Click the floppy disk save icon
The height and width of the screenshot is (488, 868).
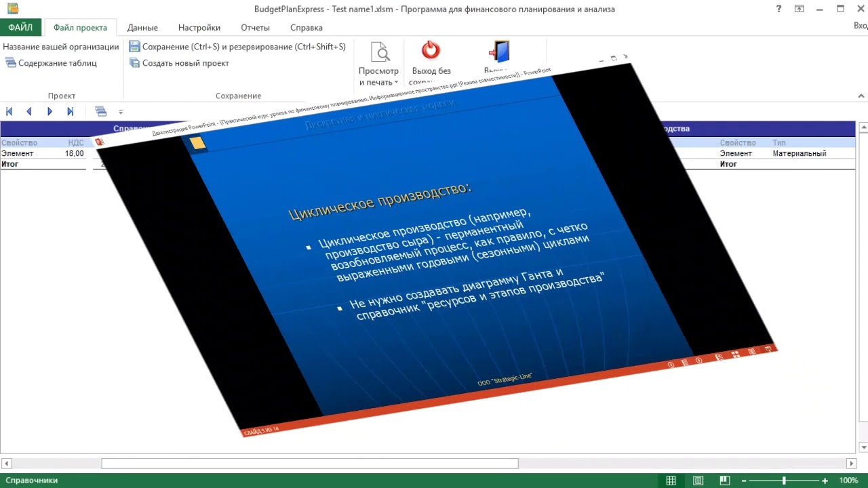click(x=134, y=47)
